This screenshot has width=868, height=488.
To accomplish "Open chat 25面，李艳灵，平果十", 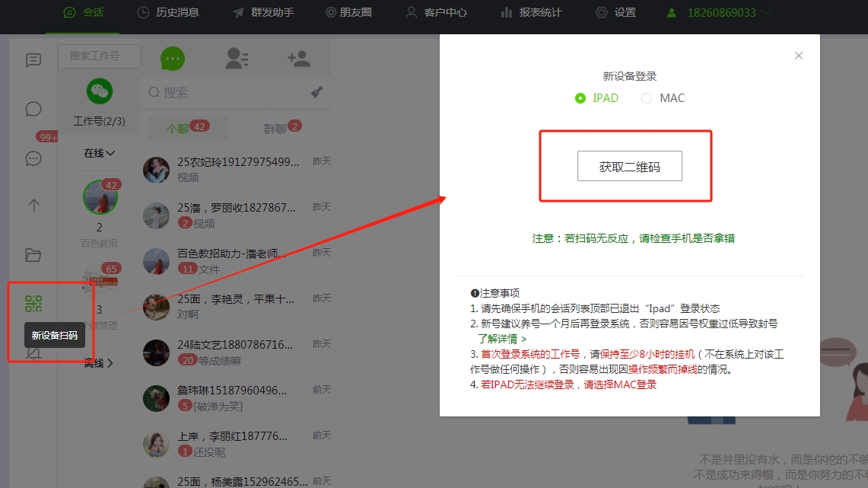I will click(237, 306).
